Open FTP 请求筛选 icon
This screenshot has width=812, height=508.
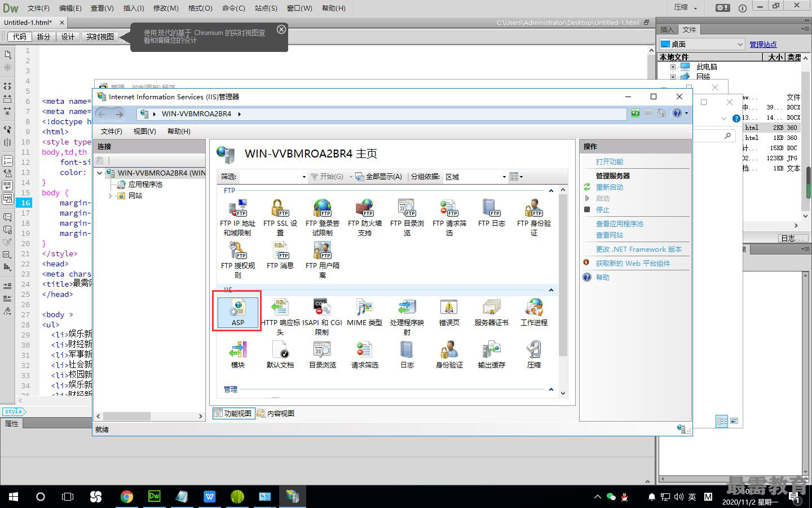[449, 217]
